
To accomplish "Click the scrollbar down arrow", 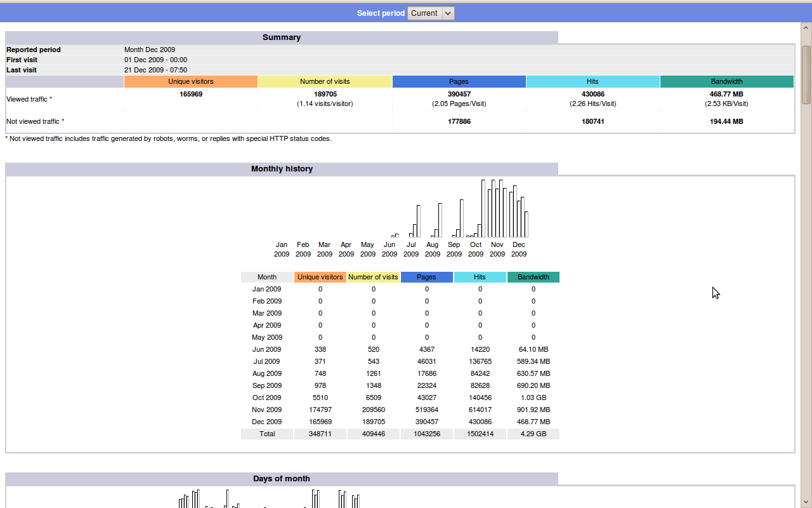I will pos(806,503).
